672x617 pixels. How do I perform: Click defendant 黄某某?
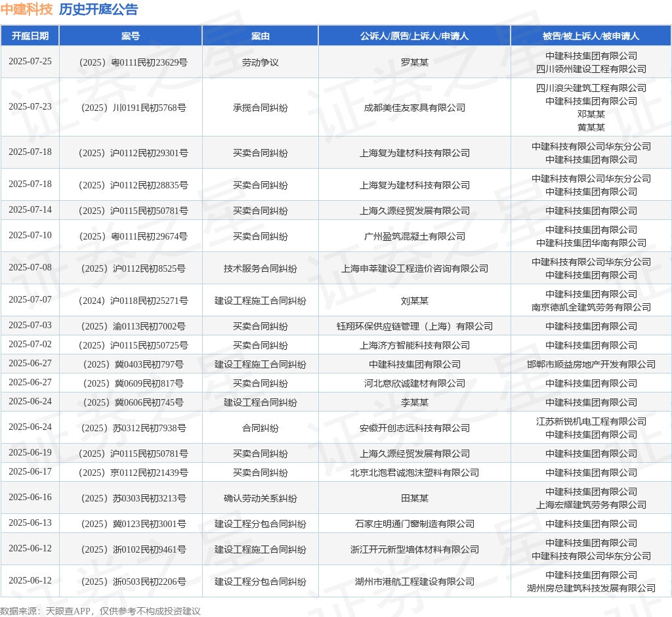591,127
